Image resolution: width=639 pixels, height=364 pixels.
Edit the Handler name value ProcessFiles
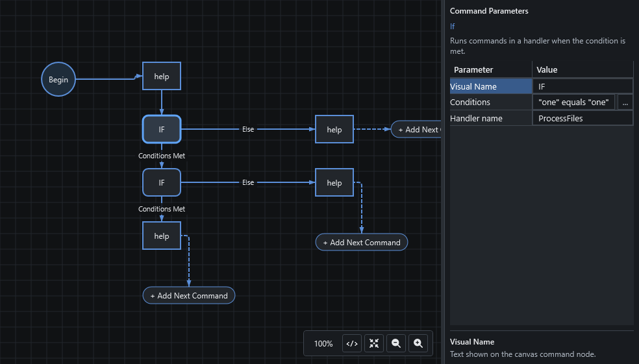pyautogui.click(x=583, y=118)
